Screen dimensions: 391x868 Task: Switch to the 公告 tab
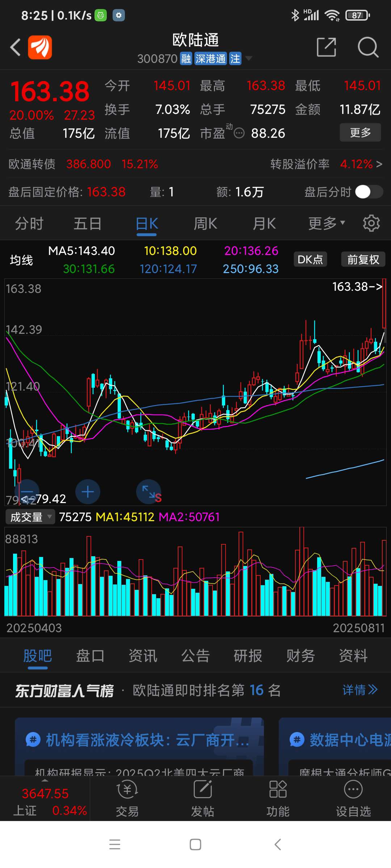(195, 656)
